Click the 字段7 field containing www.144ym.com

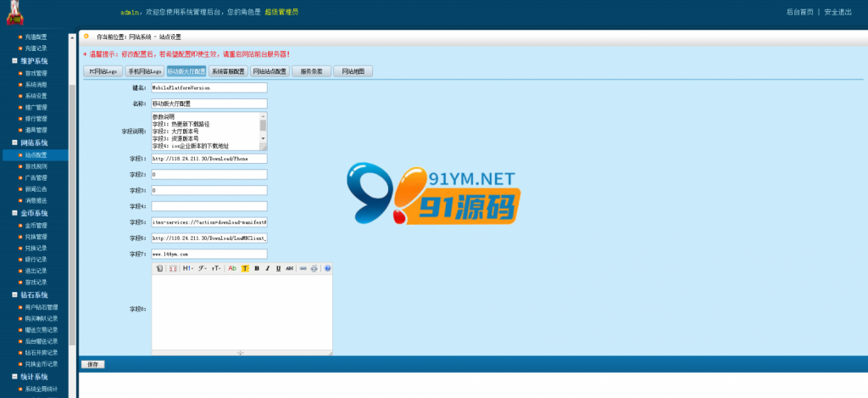pos(209,254)
